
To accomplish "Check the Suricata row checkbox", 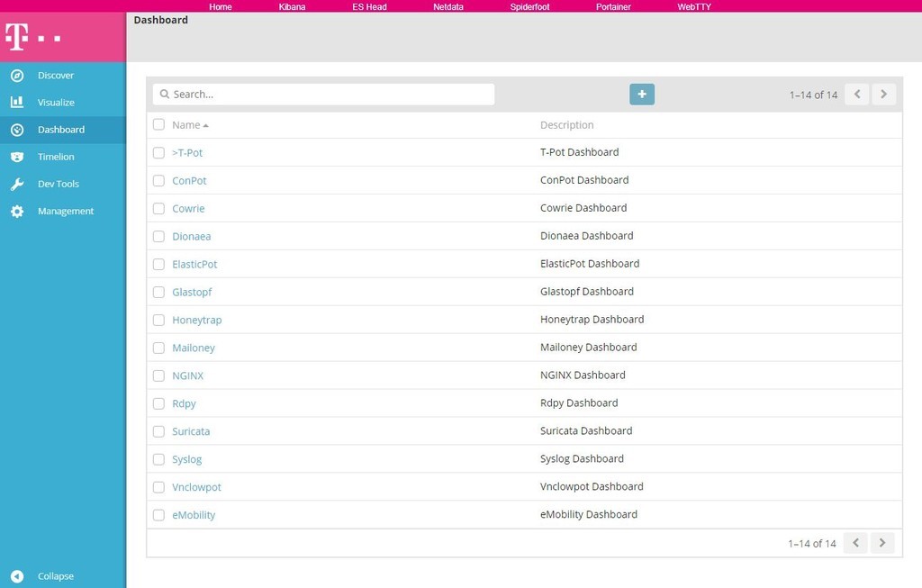I will pyautogui.click(x=158, y=431).
